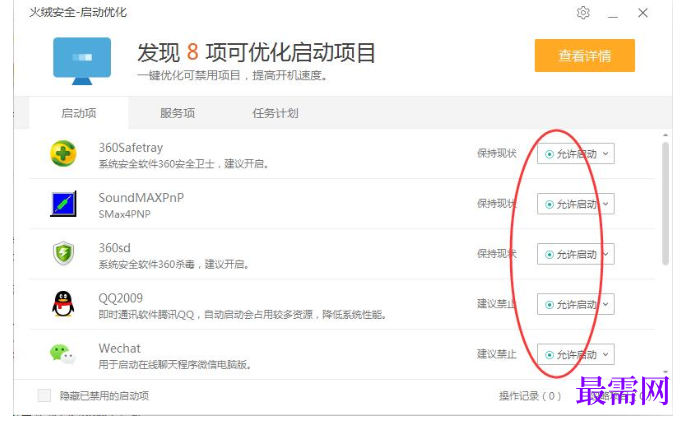
Task: Open 允许启动 dropdown for QQ2009
Action: (576, 304)
